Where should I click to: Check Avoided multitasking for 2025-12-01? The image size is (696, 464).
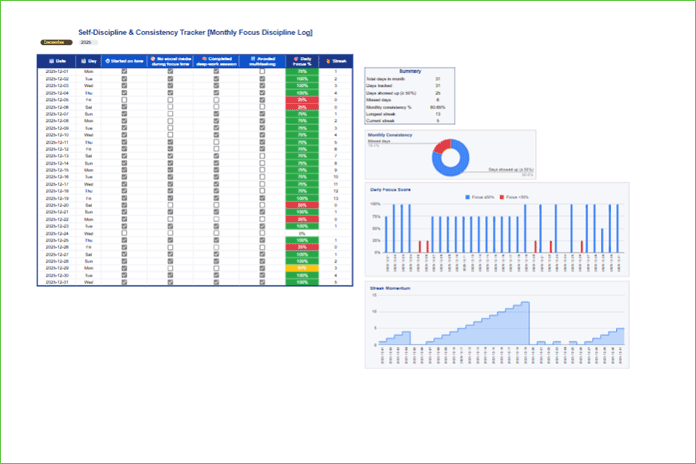tap(262, 71)
